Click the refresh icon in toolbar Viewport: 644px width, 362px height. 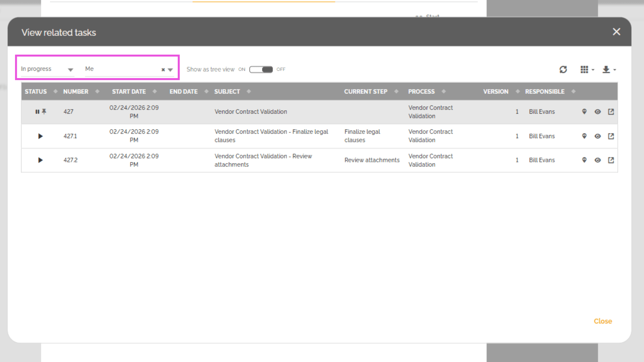point(563,69)
